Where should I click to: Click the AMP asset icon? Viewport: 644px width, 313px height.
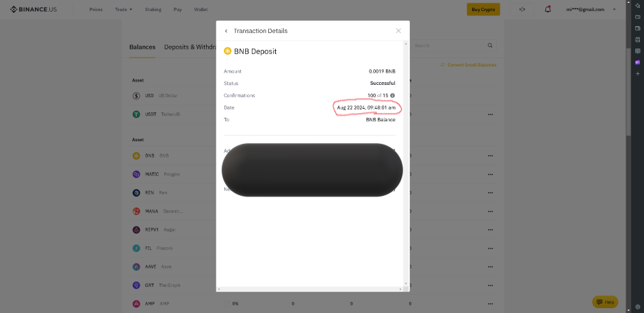pyautogui.click(x=136, y=304)
